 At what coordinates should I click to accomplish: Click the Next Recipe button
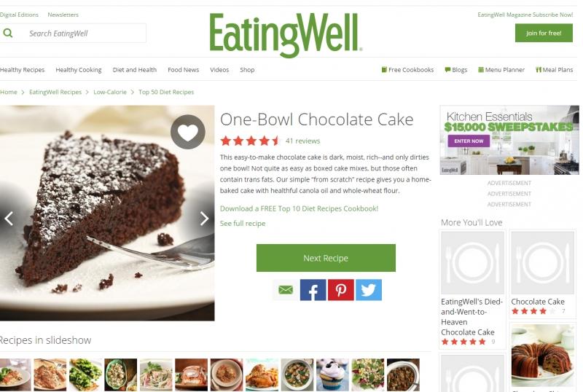pos(326,258)
